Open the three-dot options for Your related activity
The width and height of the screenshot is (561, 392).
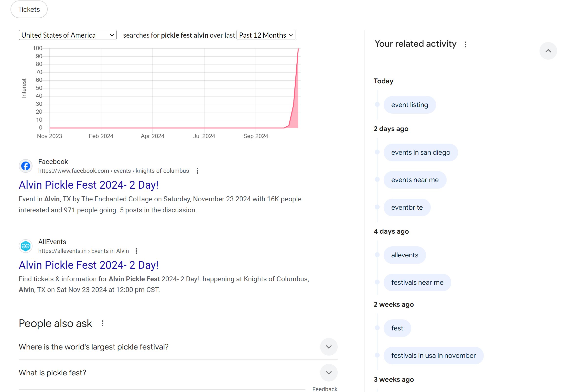(465, 44)
